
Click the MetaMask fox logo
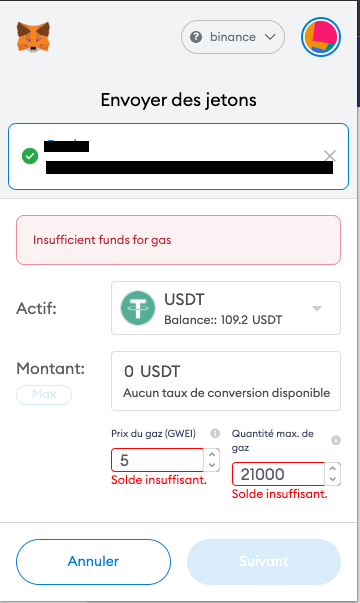click(x=33, y=37)
